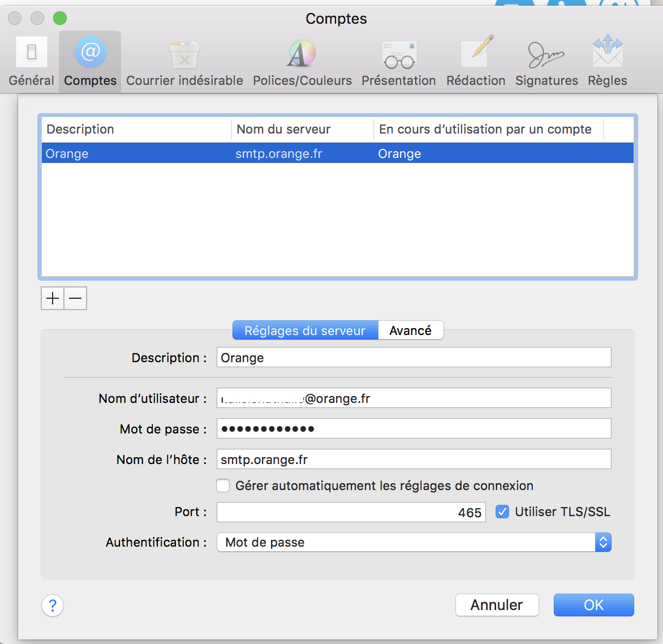This screenshot has height=644, width=663.
Task: Open the Rédaction pencil icon
Action: (476, 62)
